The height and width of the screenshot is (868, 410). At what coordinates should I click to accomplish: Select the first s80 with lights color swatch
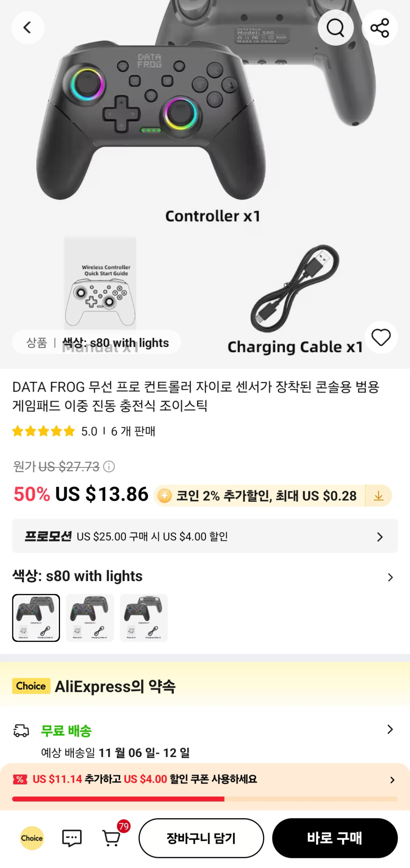tap(36, 618)
